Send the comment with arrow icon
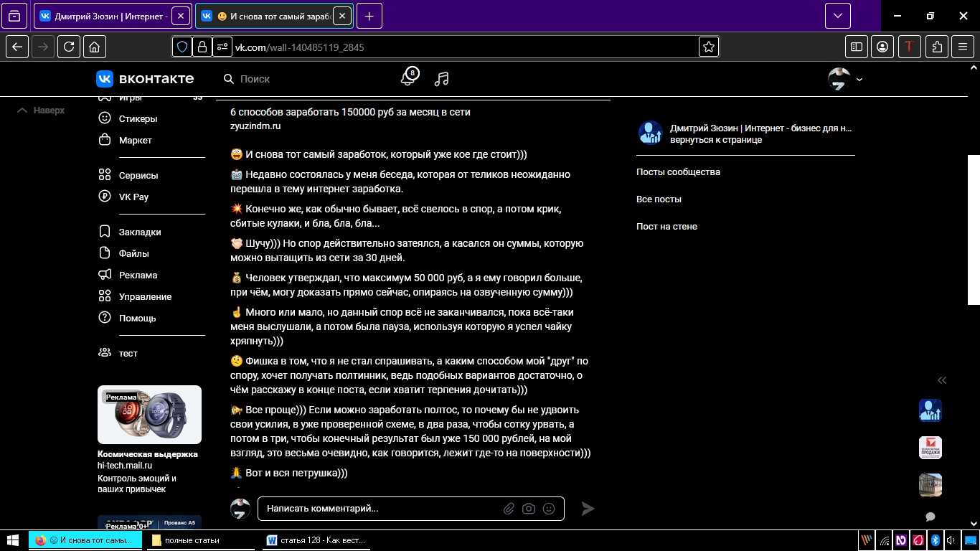Screen dimensions: 980x551 click(x=588, y=509)
